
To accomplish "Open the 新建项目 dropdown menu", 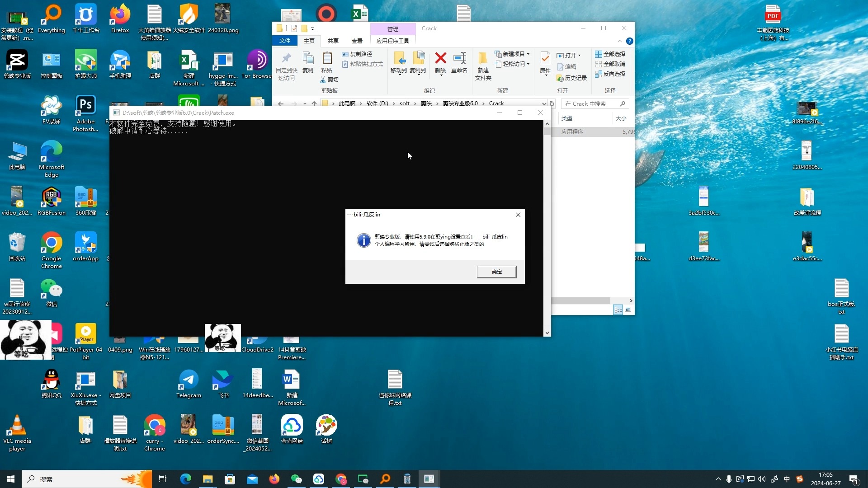I will [514, 54].
